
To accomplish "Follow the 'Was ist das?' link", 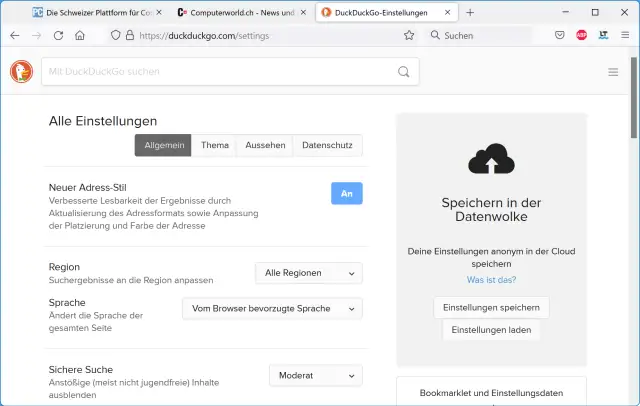I will pos(491,279).
